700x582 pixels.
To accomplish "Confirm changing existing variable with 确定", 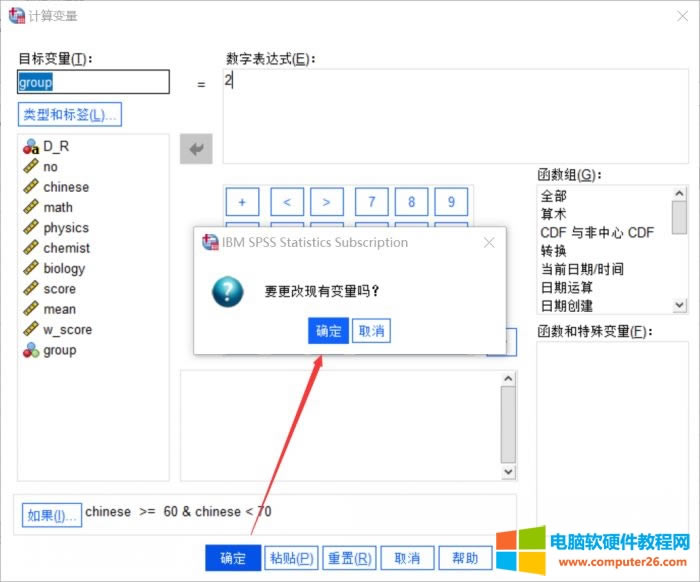I will point(328,331).
